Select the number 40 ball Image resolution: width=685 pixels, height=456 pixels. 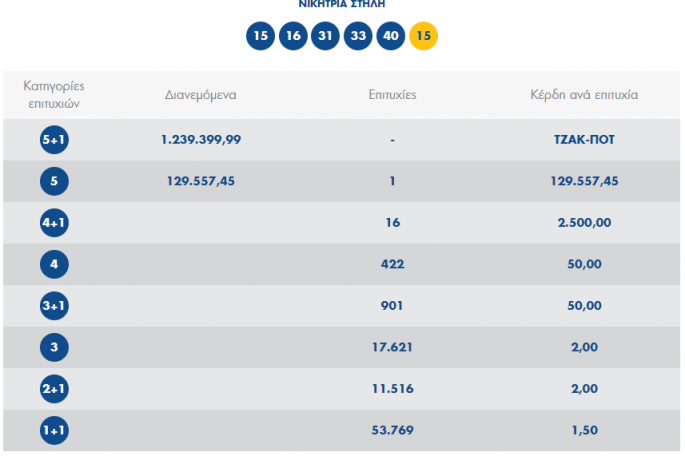[390, 36]
